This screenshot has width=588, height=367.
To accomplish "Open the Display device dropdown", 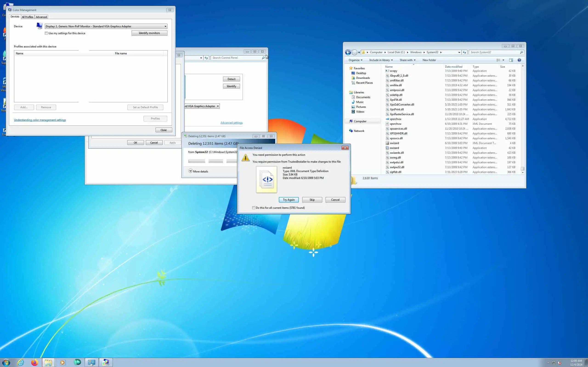I will point(165,26).
